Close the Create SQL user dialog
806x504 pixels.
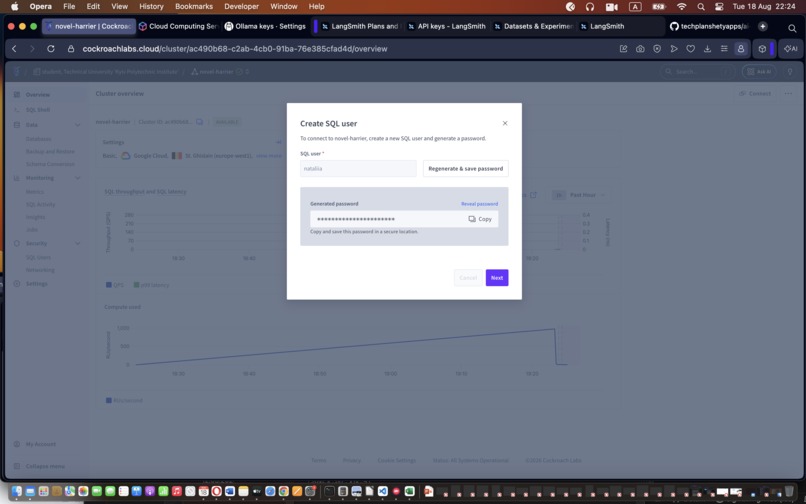coord(505,123)
